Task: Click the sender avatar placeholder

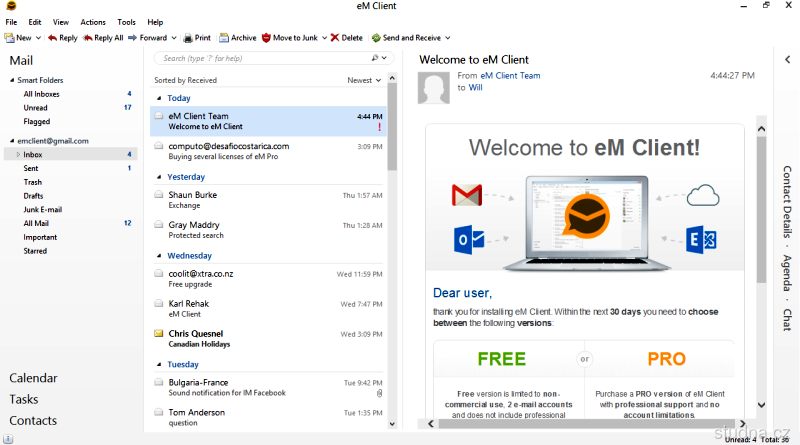Action: point(434,88)
